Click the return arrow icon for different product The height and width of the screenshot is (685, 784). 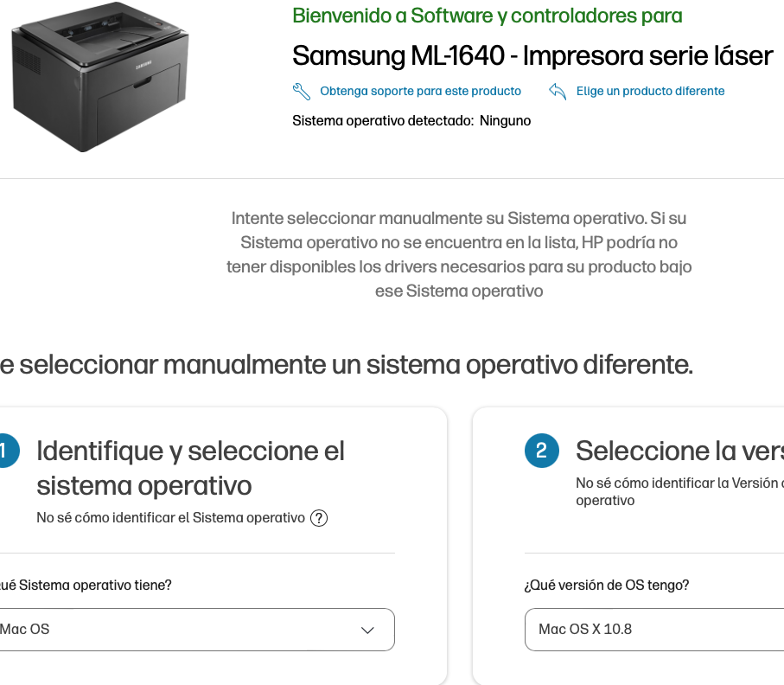(558, 91)
